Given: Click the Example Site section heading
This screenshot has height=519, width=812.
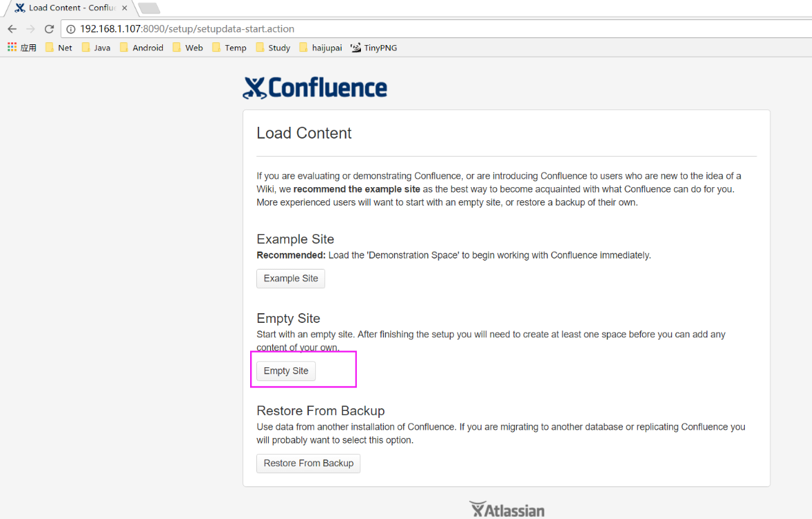Looking at the screenshot, I should (x=295, y=239).
